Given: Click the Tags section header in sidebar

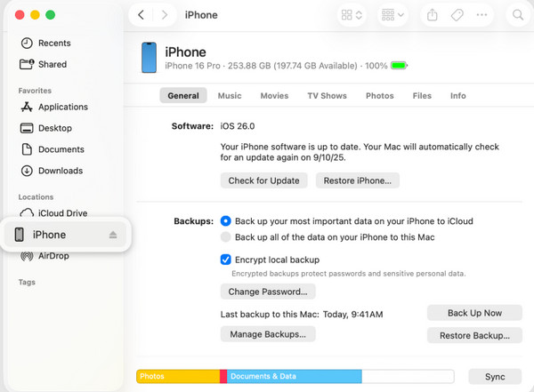Looking at the screenshot, I should (x=27, y=282).
